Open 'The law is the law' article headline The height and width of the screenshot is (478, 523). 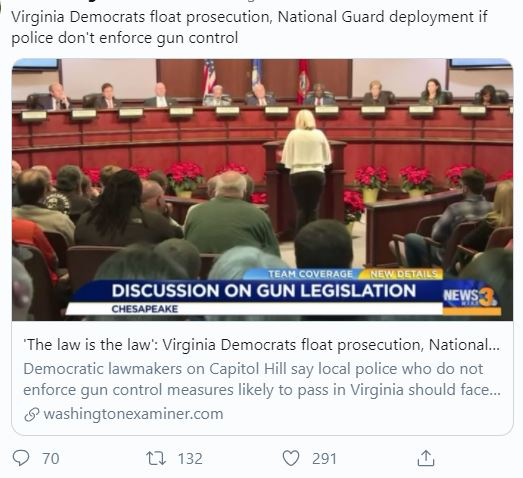(262, 345)
